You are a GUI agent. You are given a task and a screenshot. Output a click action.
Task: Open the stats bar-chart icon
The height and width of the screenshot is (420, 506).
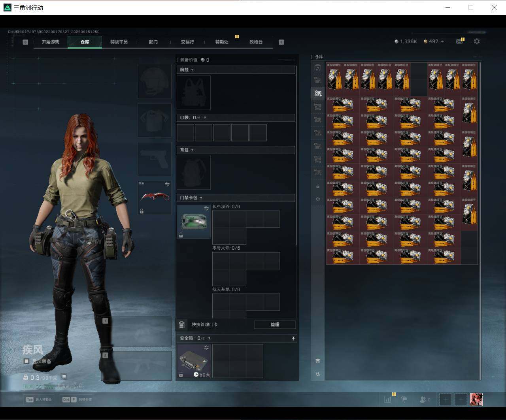click(x=387, y=399)
